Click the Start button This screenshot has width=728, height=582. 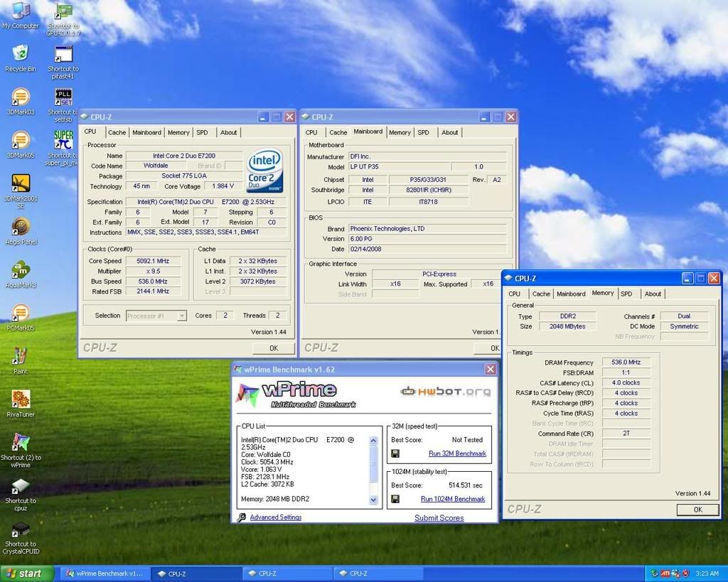coord(26,573)
